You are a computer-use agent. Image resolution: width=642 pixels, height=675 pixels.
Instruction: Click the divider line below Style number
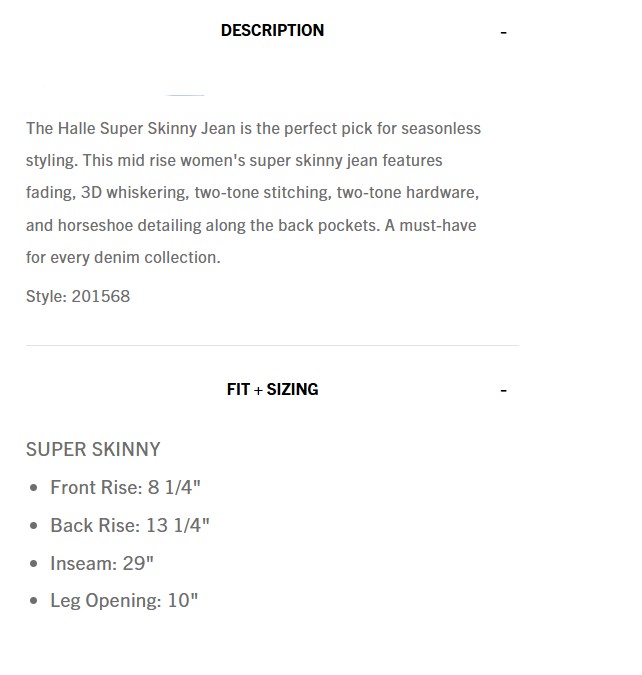click(x=272, y=345)
